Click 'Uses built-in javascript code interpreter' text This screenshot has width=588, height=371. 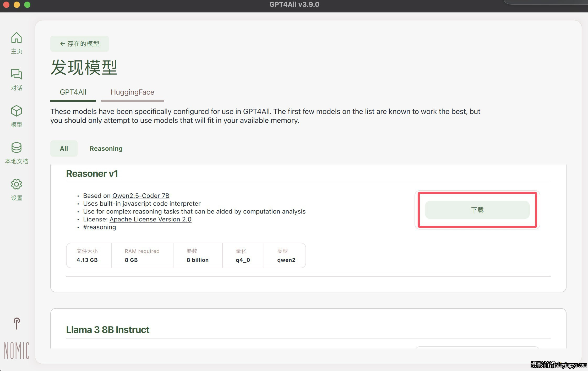point(142,204)
